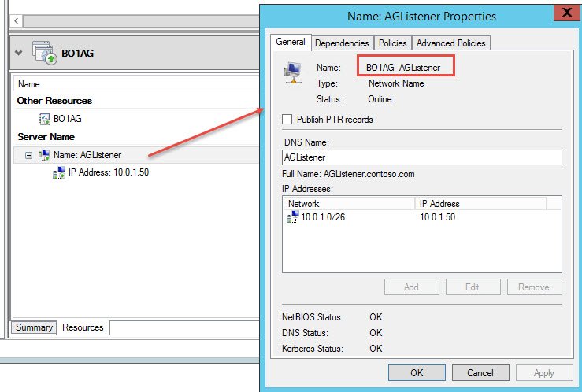Click the Cancel button
The image size is (582, 392).
pyautogui.click(x=480, y=373)
